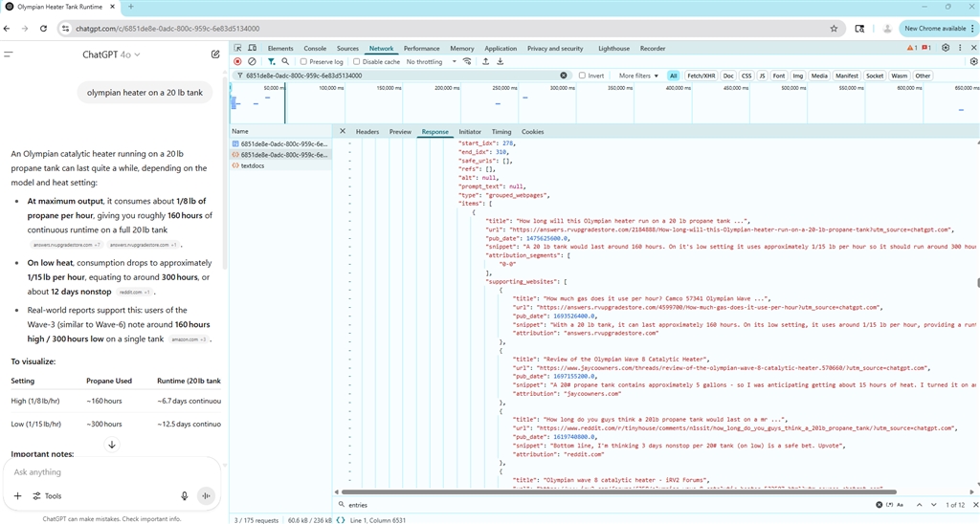This screenshot has width=980, height=524.
Task: Click the Chrome address bar URL
Action: 167,29
